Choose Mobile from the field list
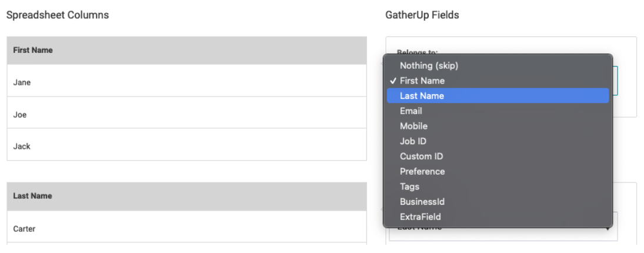 click(413, 126)
